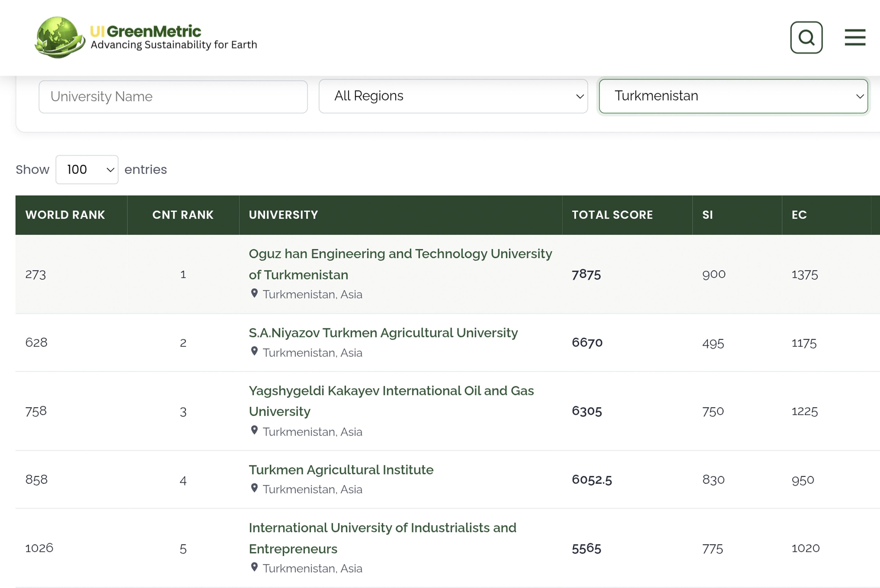Viewport: 880px width, 588px height.
Task: Open Oguz han Engineering and Technology University link
Action: click(400, 264)
